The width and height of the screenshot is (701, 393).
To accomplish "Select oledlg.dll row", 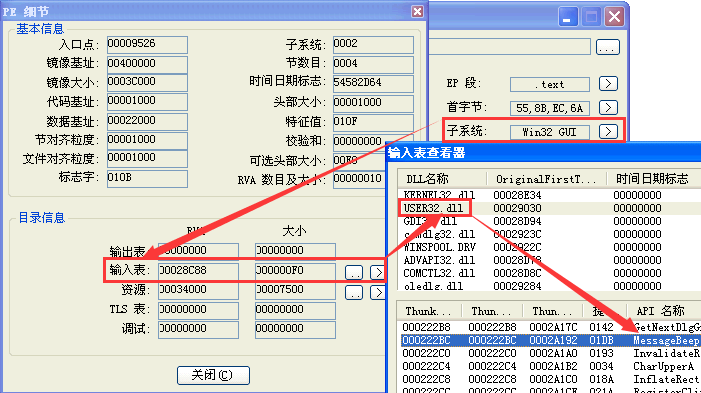I will [x=550, y=286].
